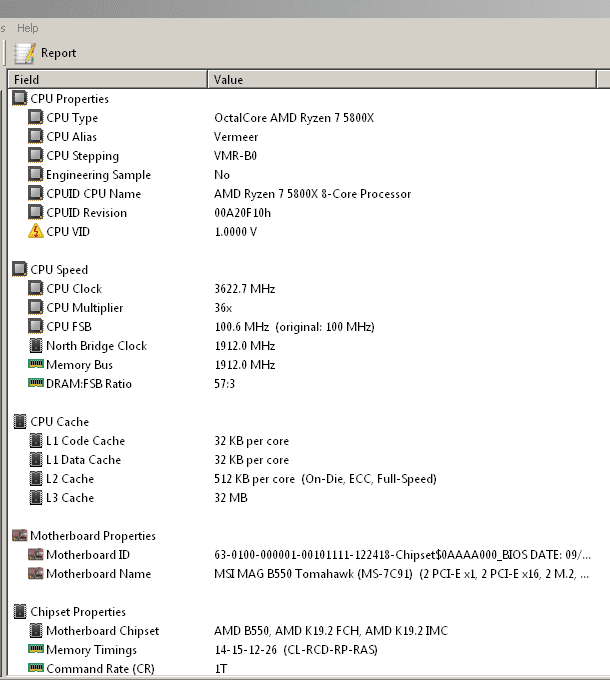
Task: Select the '36x' multiplier value
Action: pyautogui.click(x=223, y=308)
